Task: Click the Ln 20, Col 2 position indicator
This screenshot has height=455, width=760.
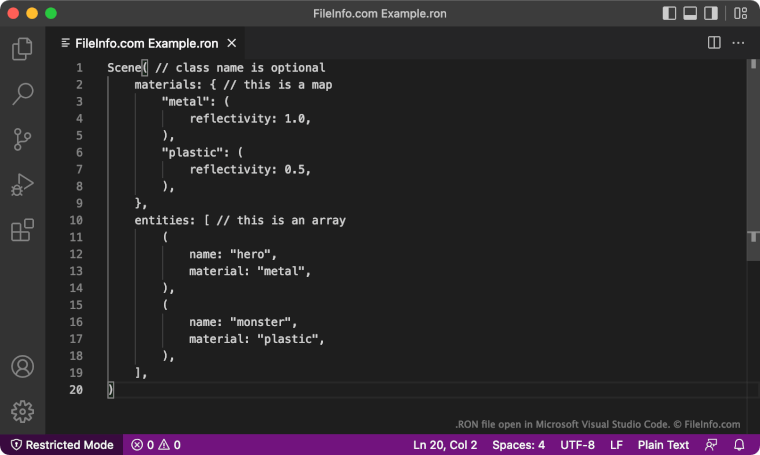Action: (x=445, y=445)
